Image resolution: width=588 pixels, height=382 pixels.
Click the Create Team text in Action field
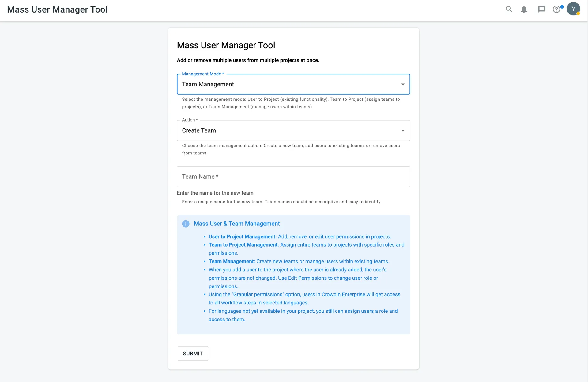199,130
